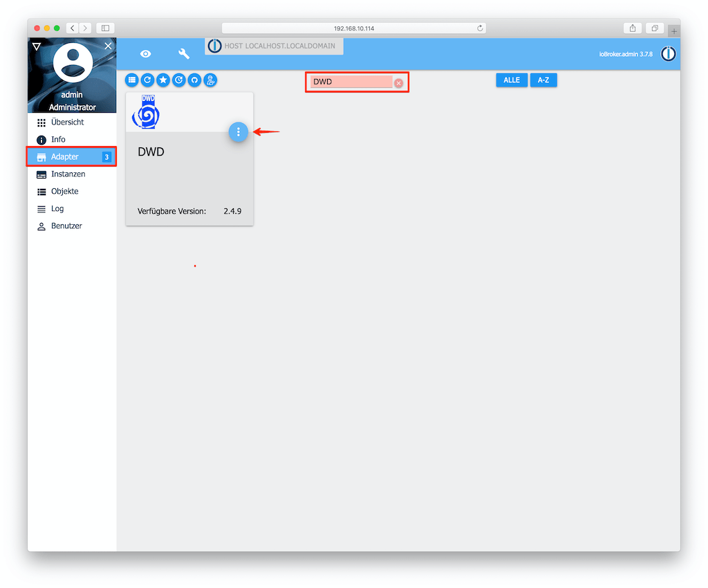Click into the DWD filter field

[x=351, y=82]
